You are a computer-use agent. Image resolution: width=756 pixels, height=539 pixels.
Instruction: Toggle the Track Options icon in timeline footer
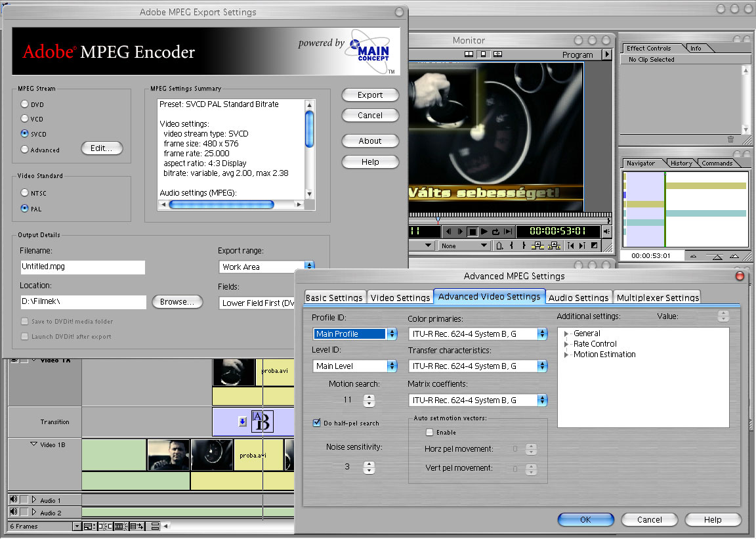(x=89, y=526)
